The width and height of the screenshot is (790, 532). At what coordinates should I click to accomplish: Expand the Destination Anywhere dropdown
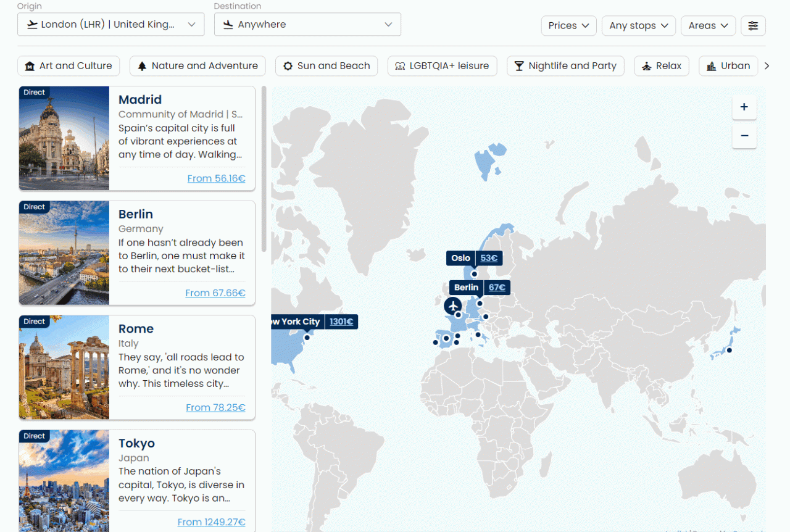coord(307,25)
